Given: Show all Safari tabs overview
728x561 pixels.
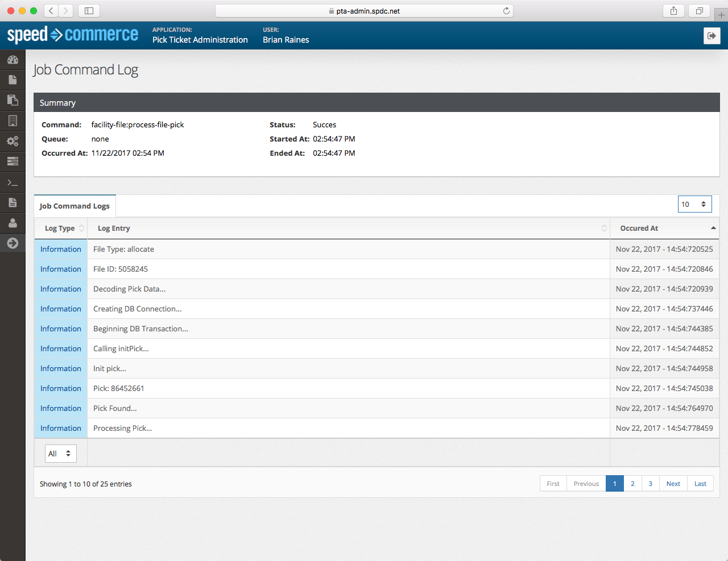Looking at the screenshot, I should pyautogui.click(x=700, y=11).
